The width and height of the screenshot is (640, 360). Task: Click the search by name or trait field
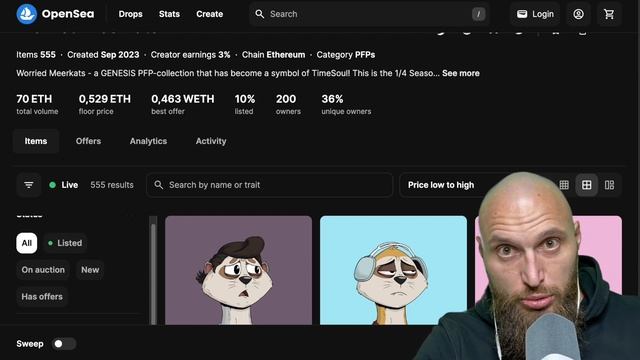[x=269, y=185]
